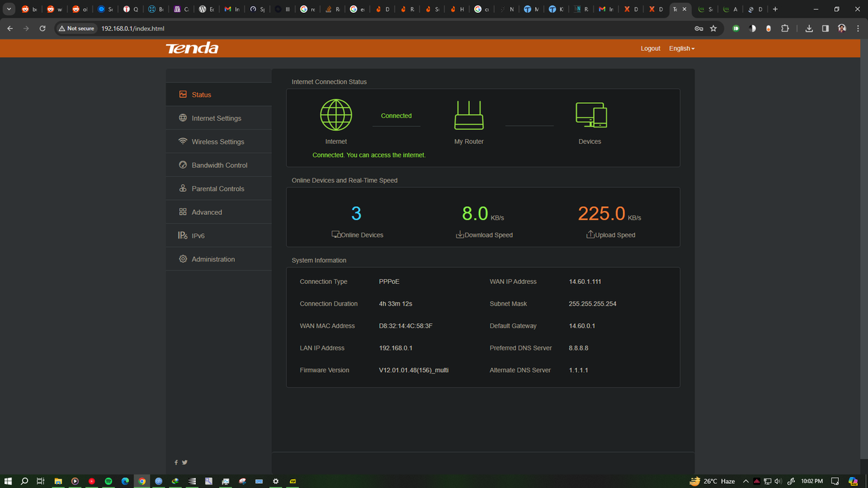Open the Advanced menu item
This screenshot has width=868, height=488.
tap(218, 212)
